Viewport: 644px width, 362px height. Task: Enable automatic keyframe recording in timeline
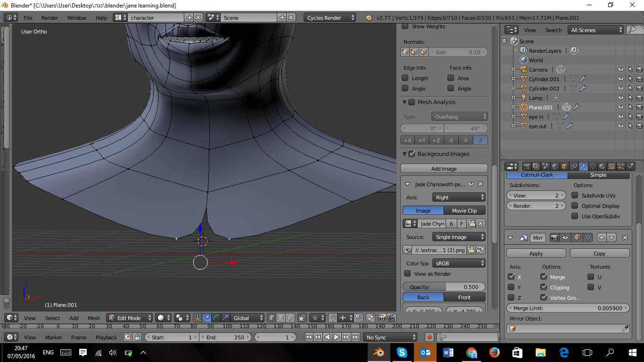429,337
